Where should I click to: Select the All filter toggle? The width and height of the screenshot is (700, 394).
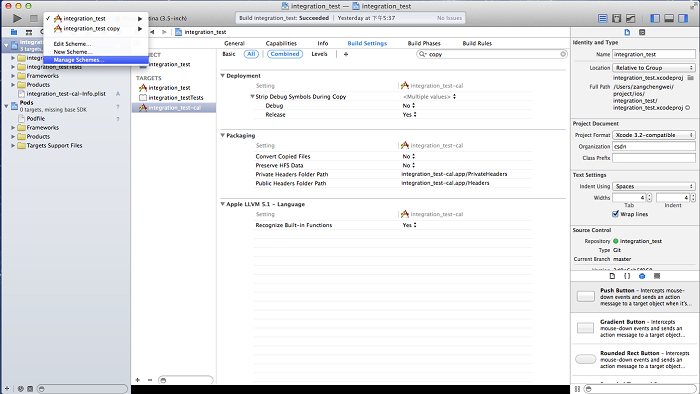[x=251, y=54]
